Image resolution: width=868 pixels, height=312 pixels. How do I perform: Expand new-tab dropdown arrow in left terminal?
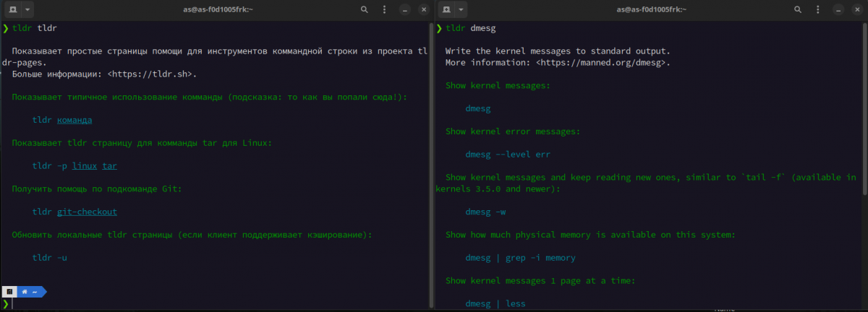click(27, 10)
